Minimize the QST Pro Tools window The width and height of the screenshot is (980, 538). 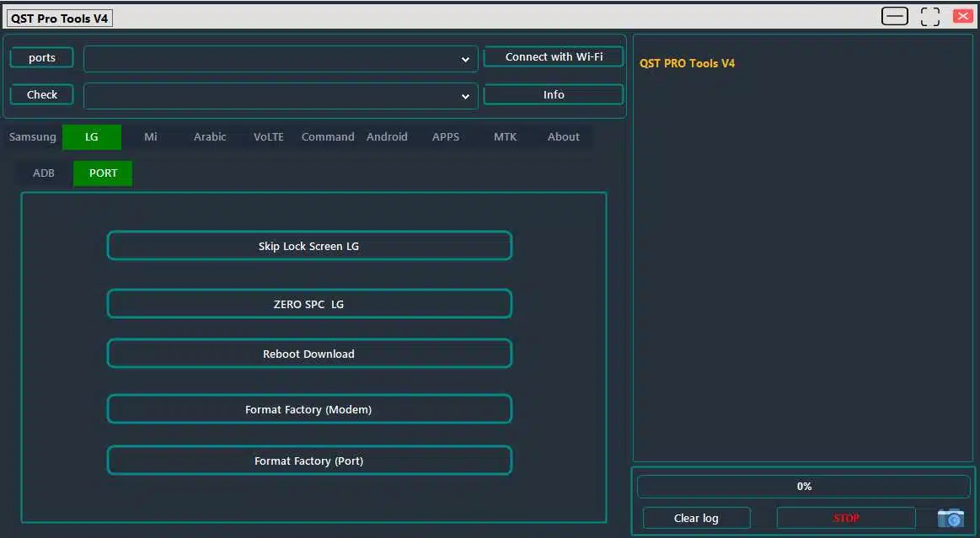coord(894,16)
